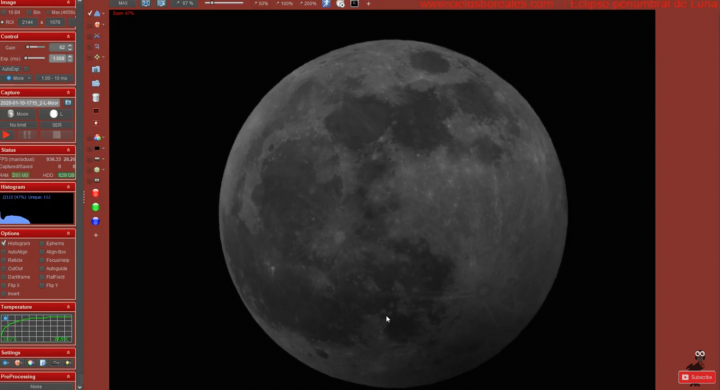
Task: Open the first Settings icon
Action: pos(6,363)
